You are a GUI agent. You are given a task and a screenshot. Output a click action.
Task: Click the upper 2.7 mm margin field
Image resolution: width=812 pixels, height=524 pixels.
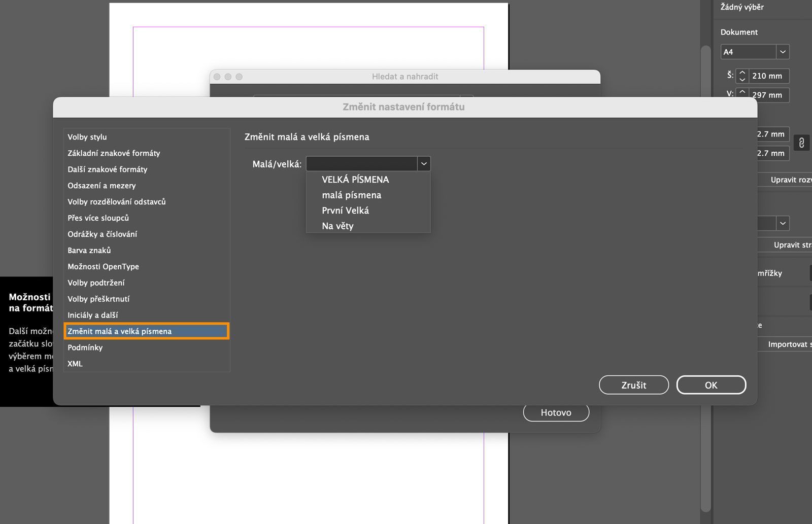click(773, 134)
